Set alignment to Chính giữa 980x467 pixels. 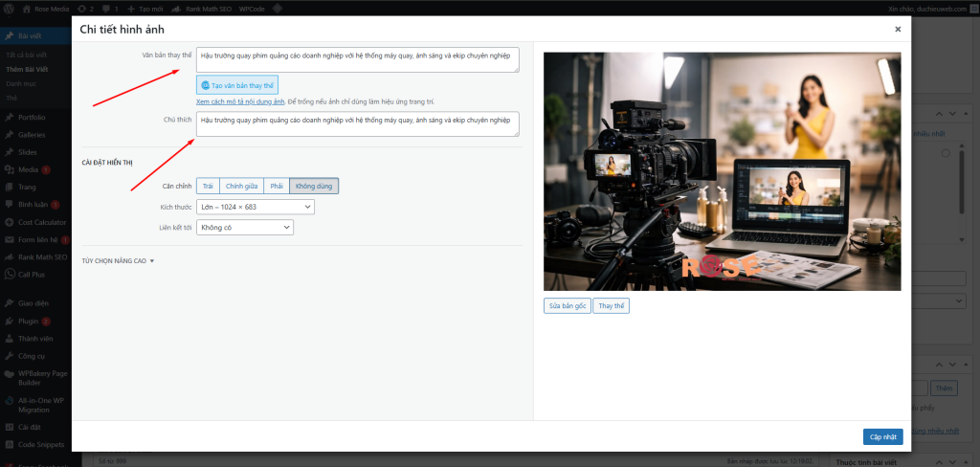242,186
